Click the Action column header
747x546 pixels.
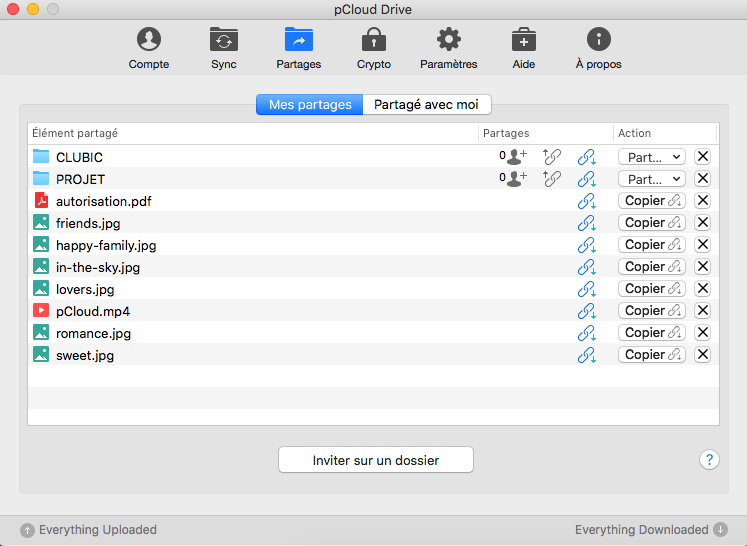point(665,133)
